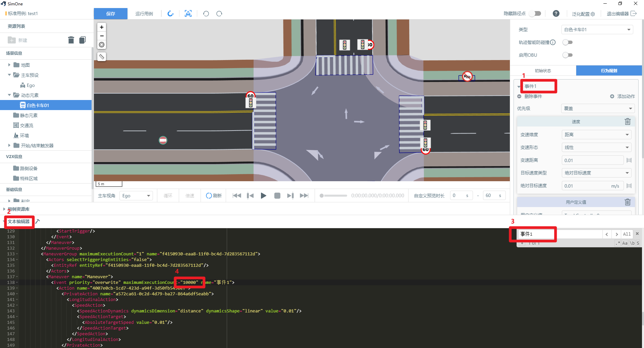The height and width of the screenshot is (348, 644).
Task: Play the scenario preview
Action: [264, 196]
